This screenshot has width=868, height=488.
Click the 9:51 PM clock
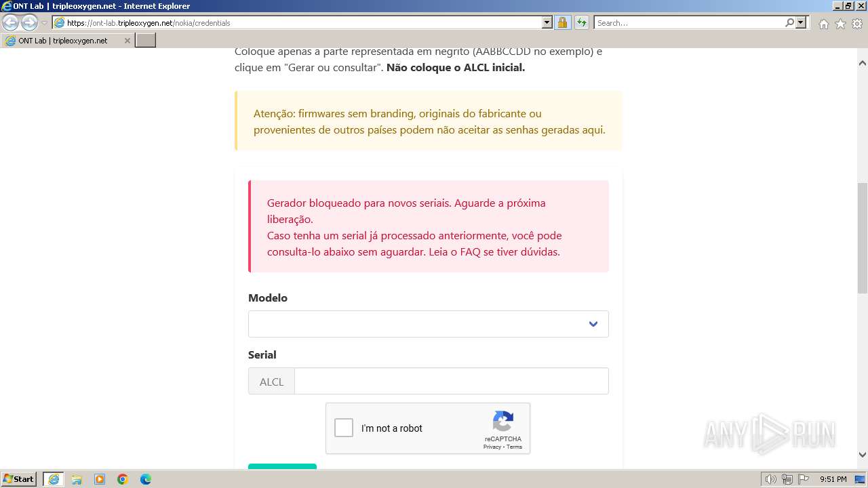[x=833, y=479]
